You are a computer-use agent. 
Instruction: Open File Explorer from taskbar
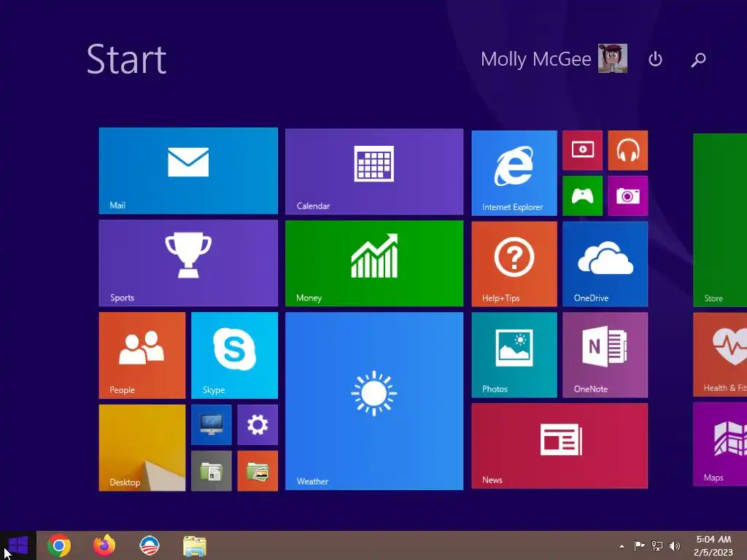tap(195, 546)
